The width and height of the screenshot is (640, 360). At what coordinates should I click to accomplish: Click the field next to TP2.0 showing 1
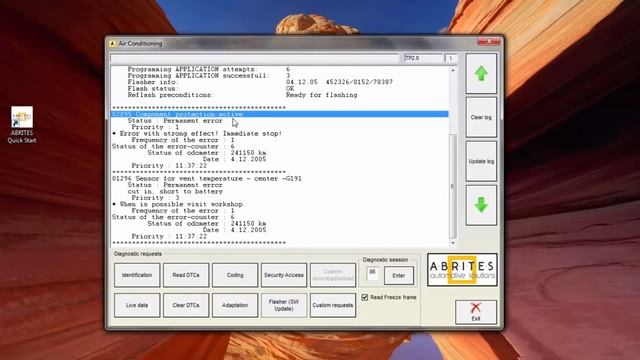coord(451,58)
